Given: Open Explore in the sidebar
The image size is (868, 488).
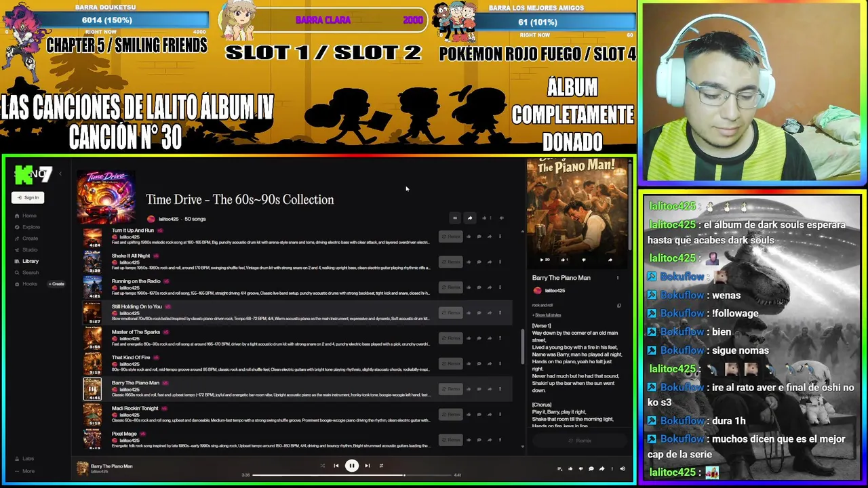Looking at the screenshot, I should pos(27,227).
